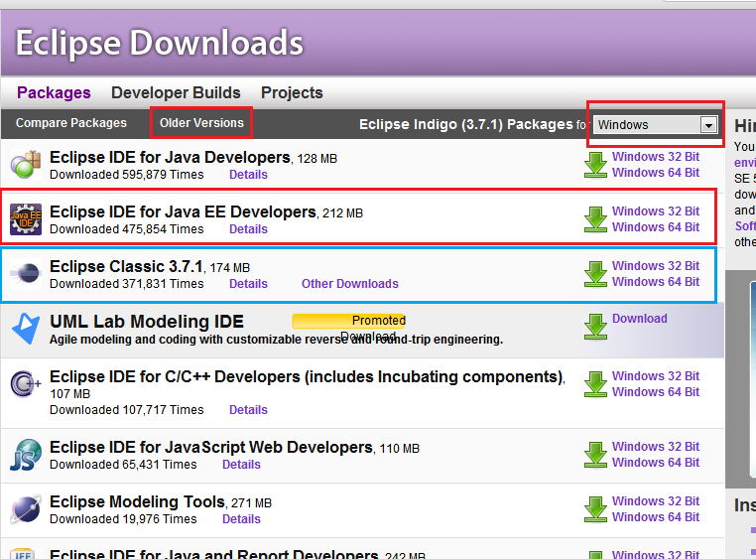The height and width of the screenshot is (559, 756).
Task: Click 'Downloaded 107,717 Times' text
Action: pos(127,410)
